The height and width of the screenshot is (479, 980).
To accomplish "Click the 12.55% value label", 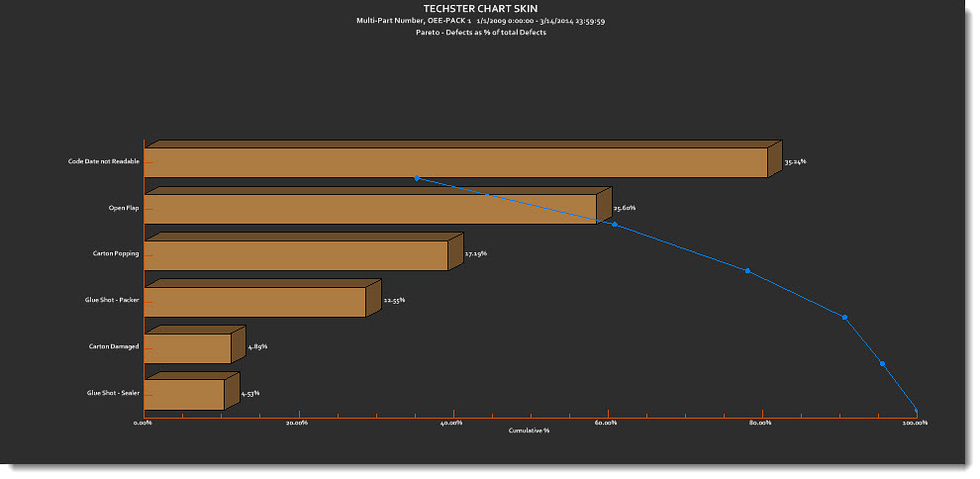I will 394,300.
